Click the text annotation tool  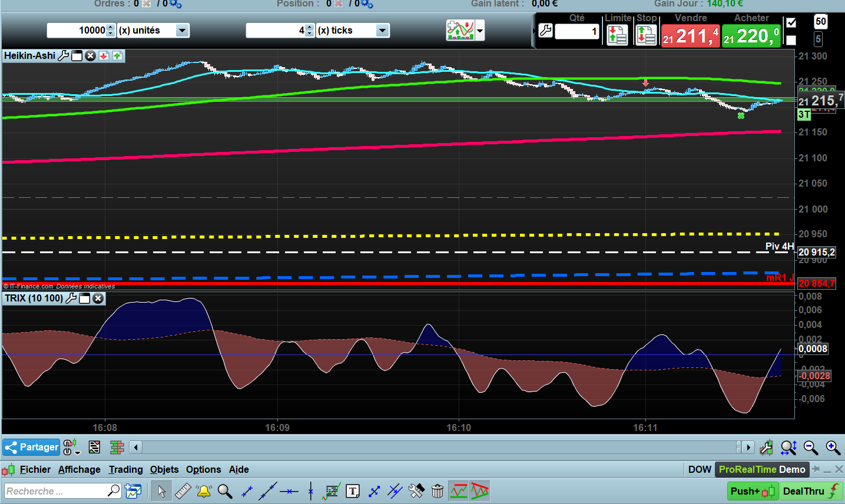click(x=353, y=491)
